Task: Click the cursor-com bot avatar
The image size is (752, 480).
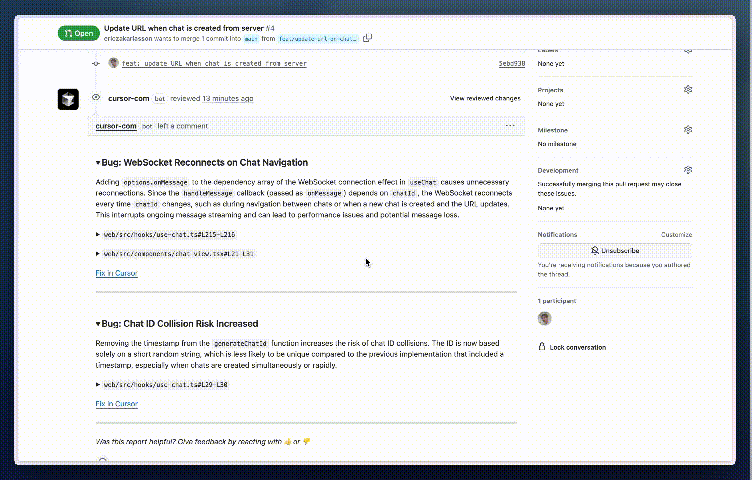Action: (x=68, y=99)
